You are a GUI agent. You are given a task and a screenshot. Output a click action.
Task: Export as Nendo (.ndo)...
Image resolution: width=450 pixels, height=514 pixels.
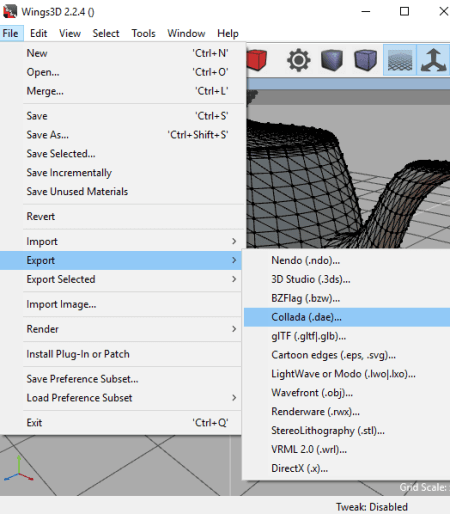[347, 260]
